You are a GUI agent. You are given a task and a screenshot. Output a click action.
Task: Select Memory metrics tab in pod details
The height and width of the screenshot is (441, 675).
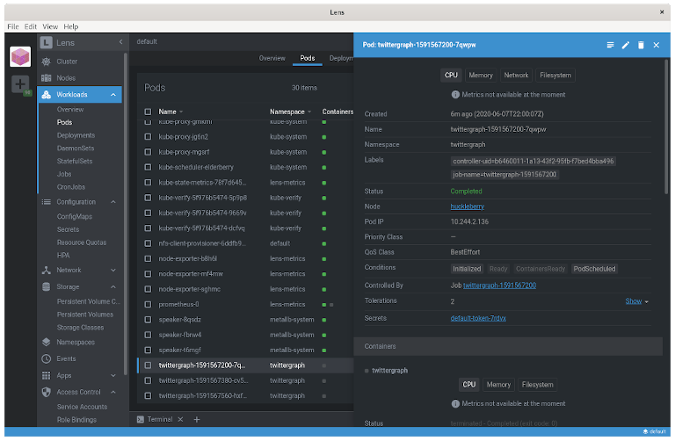[480, 75]
